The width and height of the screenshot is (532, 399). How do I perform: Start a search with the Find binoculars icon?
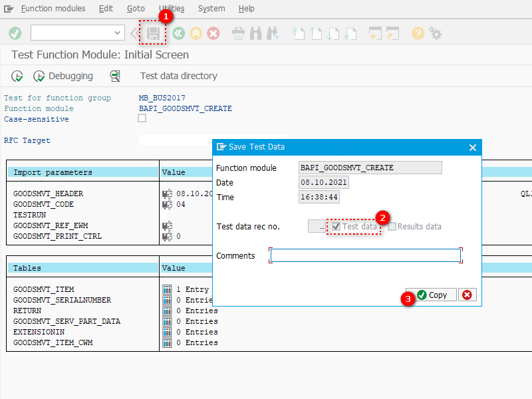tap(255, 33)
